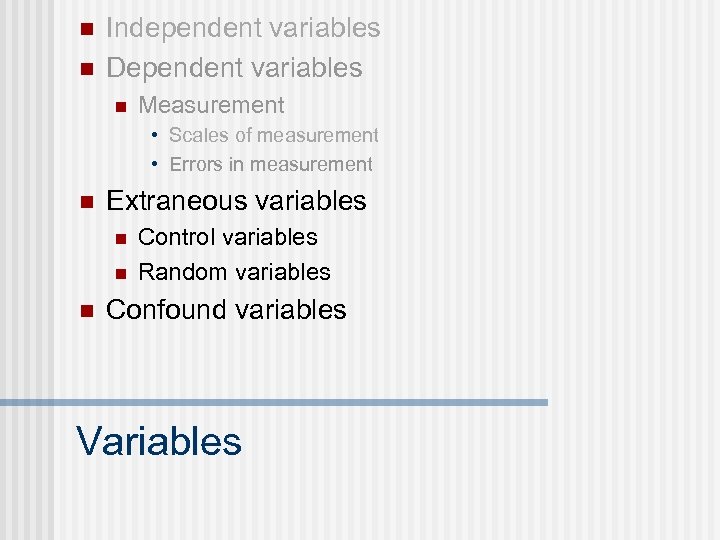Select the square bullet before Measurement
720x540 pixels.
coord(119,106)
